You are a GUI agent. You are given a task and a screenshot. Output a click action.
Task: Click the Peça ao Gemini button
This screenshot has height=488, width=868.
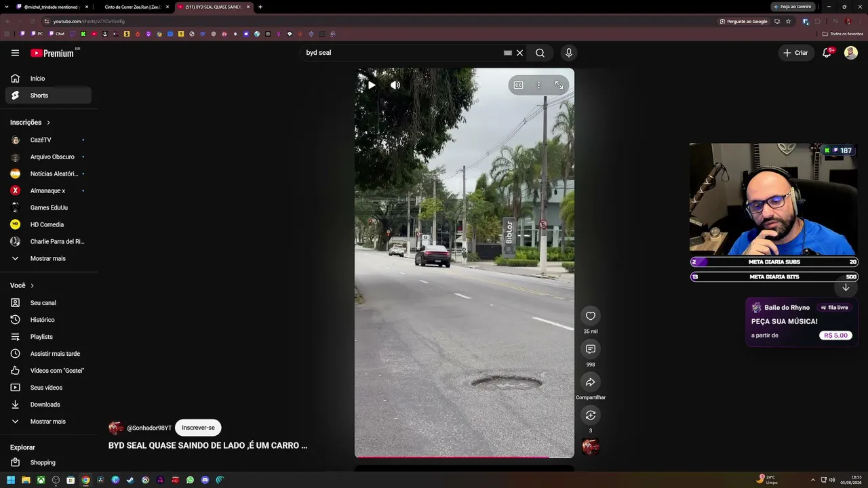[793, 7]
